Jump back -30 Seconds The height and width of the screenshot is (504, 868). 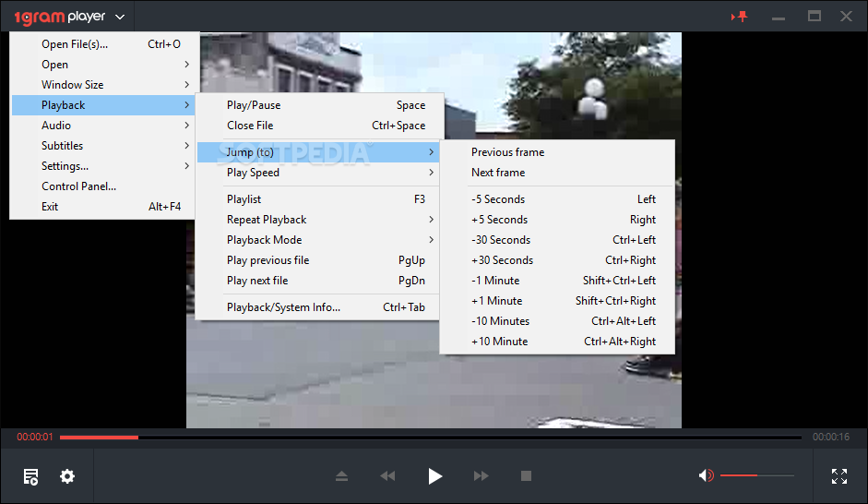(x=557, y=240)
